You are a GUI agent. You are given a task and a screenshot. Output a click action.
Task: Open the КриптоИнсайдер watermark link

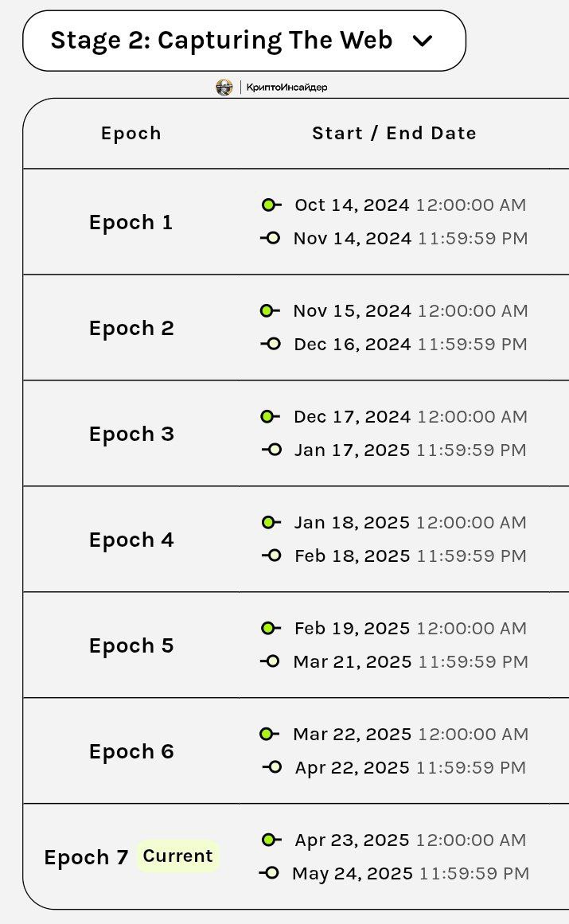click(286, 88)
